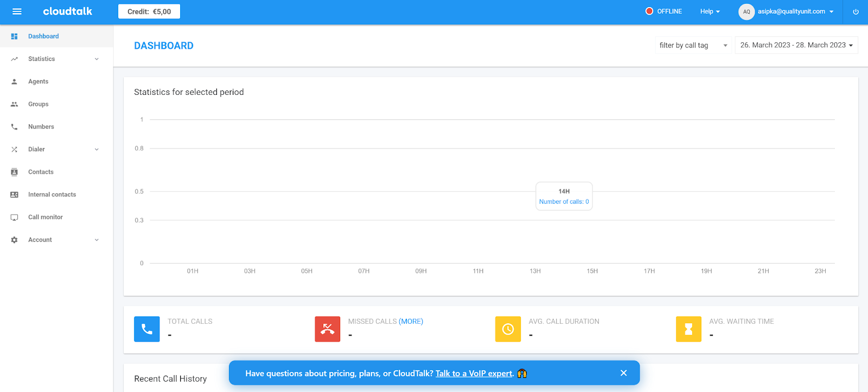The height and width of the screenshot is (392, 868).
Task: Toggle the OFFLINE status indicator
Action: coord(663,11)
